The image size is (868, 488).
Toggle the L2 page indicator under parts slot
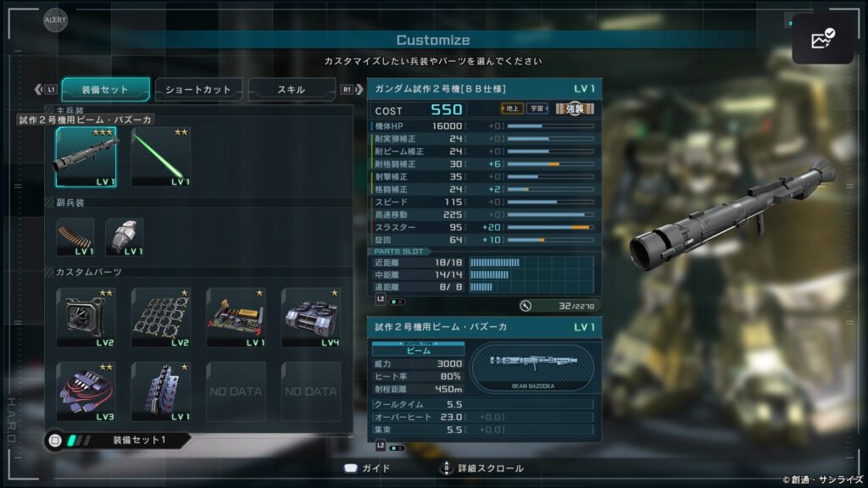pyautogui.click(x=390, y=301)
